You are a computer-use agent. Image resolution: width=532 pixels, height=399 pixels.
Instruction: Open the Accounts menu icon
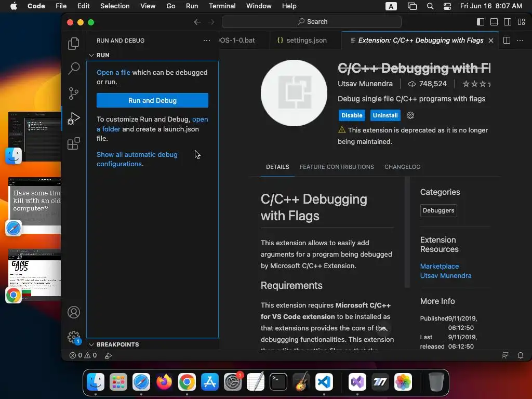click(74, 312)
